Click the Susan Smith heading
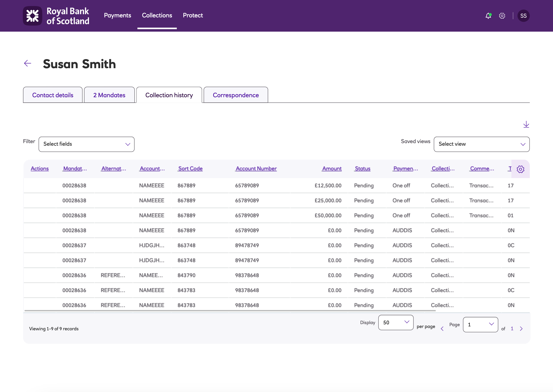The image size is (553, 392). tap(79, 64)
